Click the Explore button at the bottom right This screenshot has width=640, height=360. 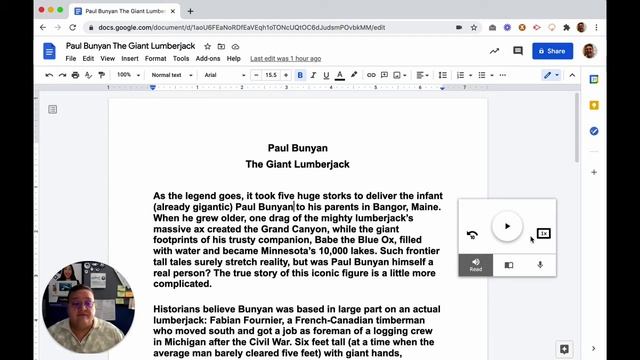coord(564,349)
